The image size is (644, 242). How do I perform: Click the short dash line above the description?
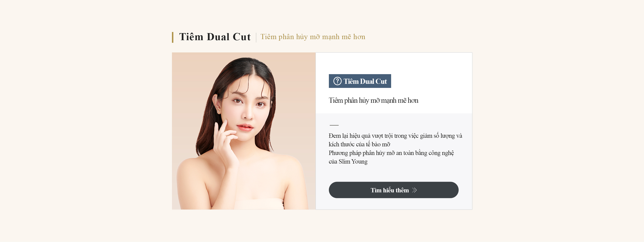334,125
